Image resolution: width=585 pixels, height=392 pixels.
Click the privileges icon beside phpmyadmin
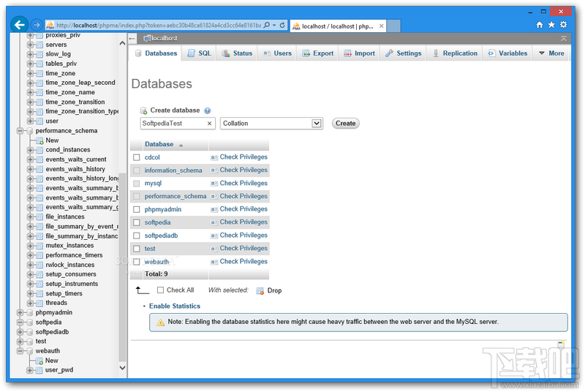[x=214, y=210]
